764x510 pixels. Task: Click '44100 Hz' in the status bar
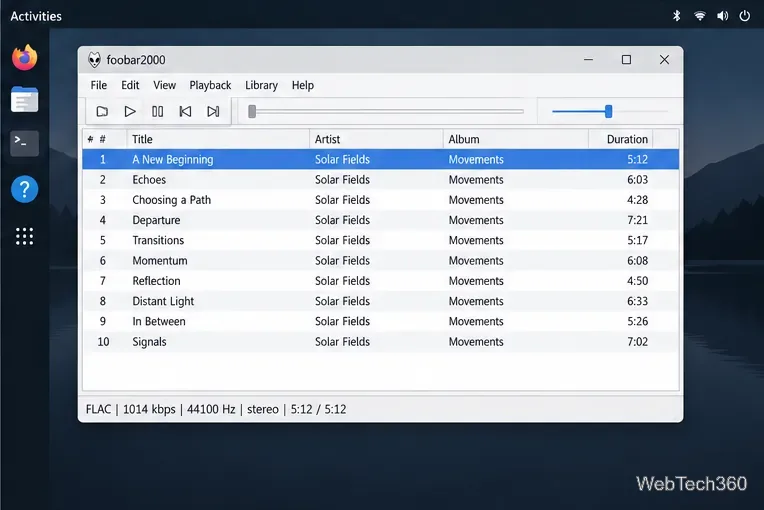211,409
